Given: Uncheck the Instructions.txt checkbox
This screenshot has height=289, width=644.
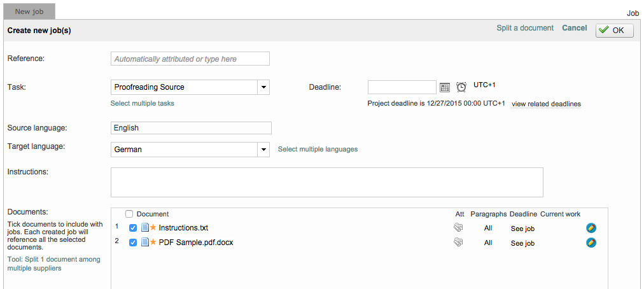Looking at the screenshot, I should tap(133, 228).
